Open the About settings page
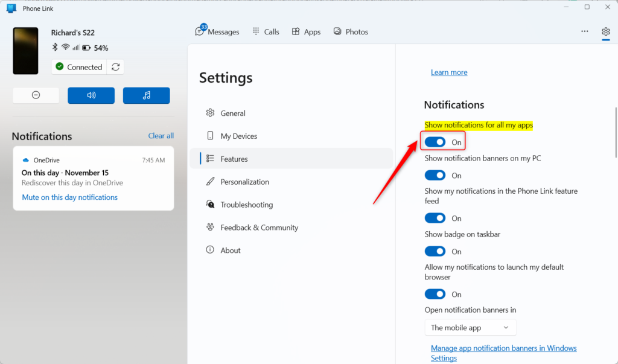This screenshot has height=364, width=618. click(291, 251)
